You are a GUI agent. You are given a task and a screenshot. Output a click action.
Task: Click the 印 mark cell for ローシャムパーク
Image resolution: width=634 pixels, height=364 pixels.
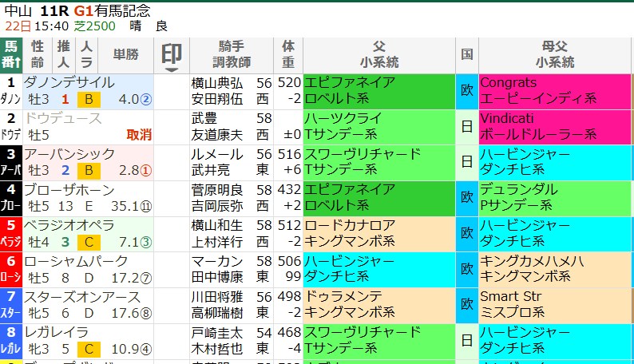[x=171, y=270]
